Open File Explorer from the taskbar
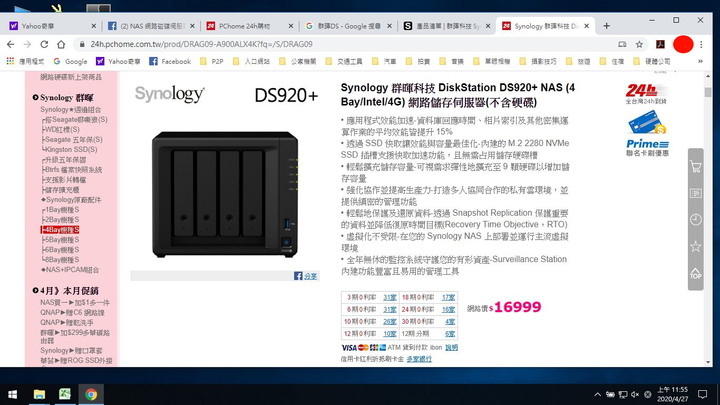 39,394
